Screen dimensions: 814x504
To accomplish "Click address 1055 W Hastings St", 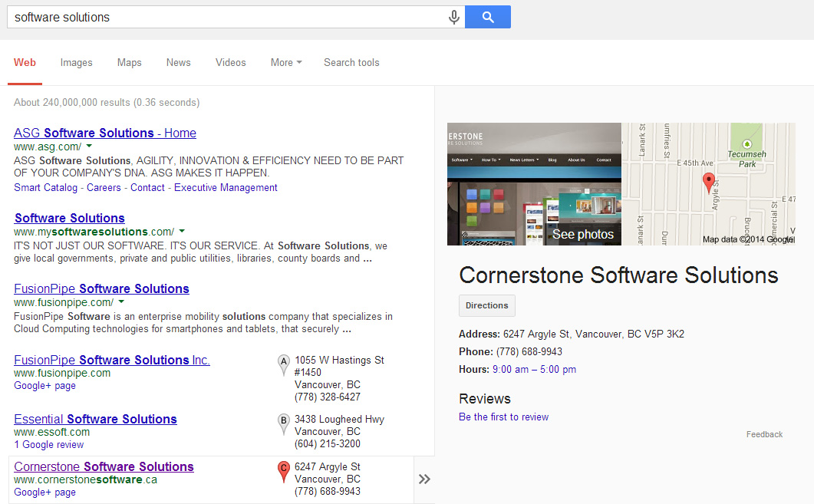I will tap(339, 366).
